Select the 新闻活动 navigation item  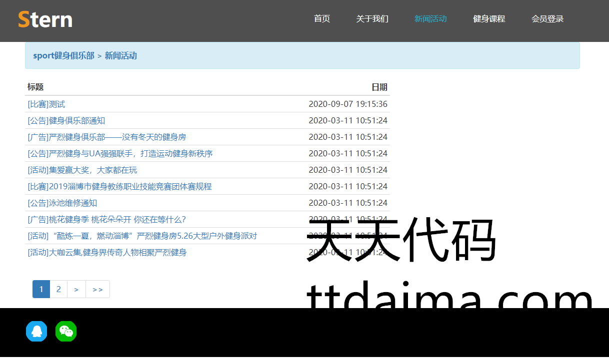click(x=430, y=19)
